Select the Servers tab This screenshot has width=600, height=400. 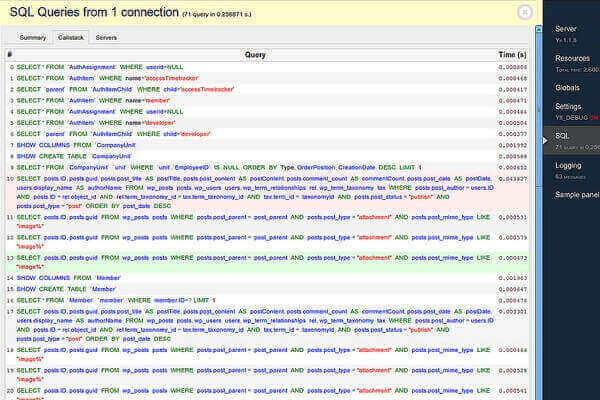pyautogui.click(x=106, y=37)
